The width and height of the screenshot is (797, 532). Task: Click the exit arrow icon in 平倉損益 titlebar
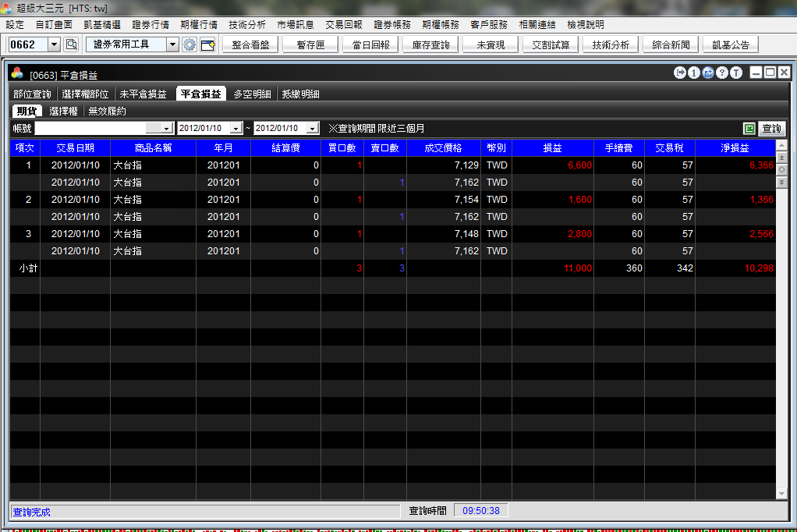[679, 73]
